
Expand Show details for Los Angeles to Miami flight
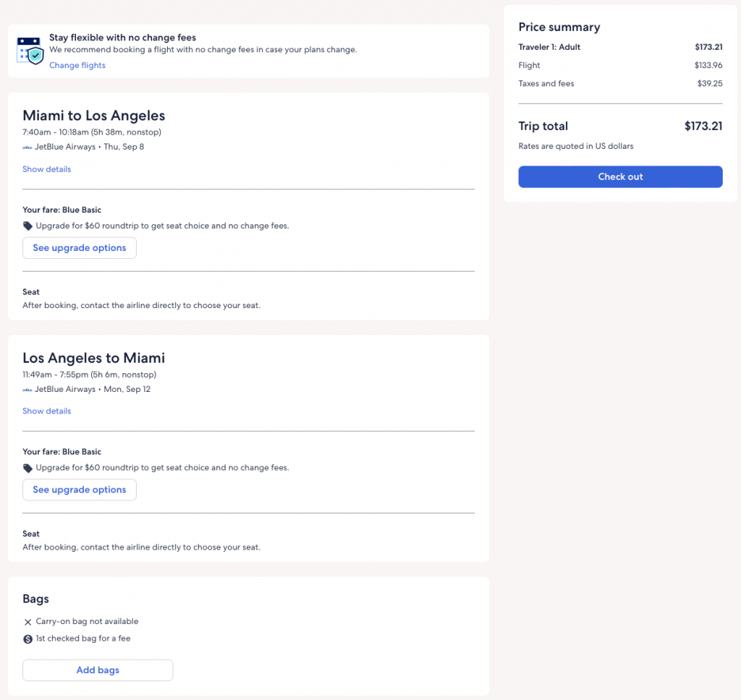click(x=46, y=411)
